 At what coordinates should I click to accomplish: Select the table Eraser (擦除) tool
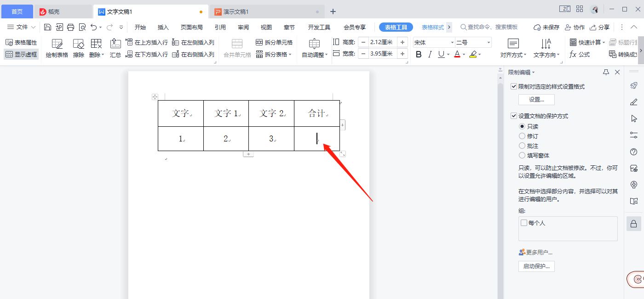[79, 49]
